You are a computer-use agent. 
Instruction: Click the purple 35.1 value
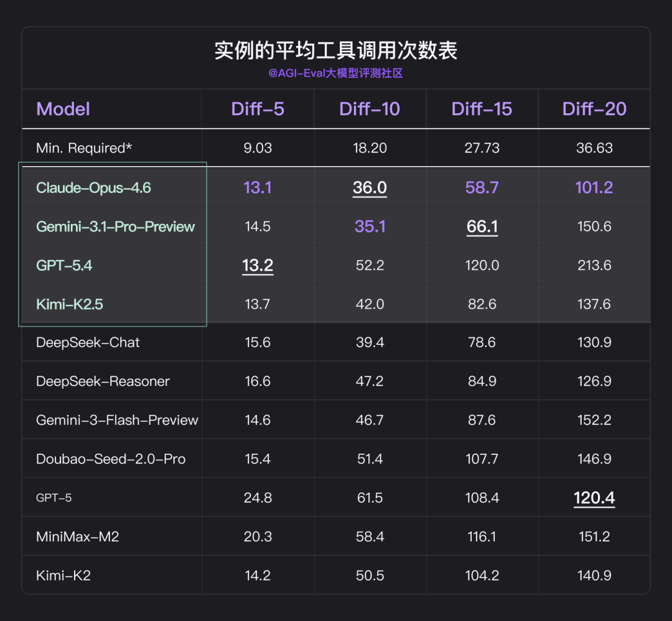(370, 226)
